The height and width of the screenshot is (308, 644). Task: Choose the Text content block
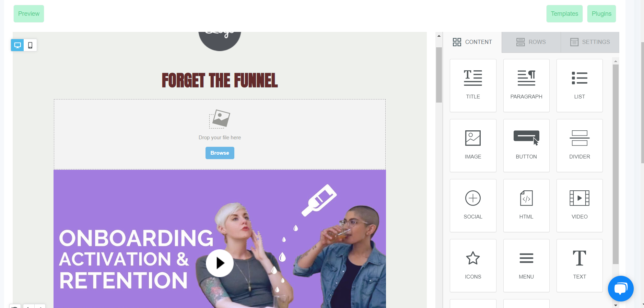(579, 265)
